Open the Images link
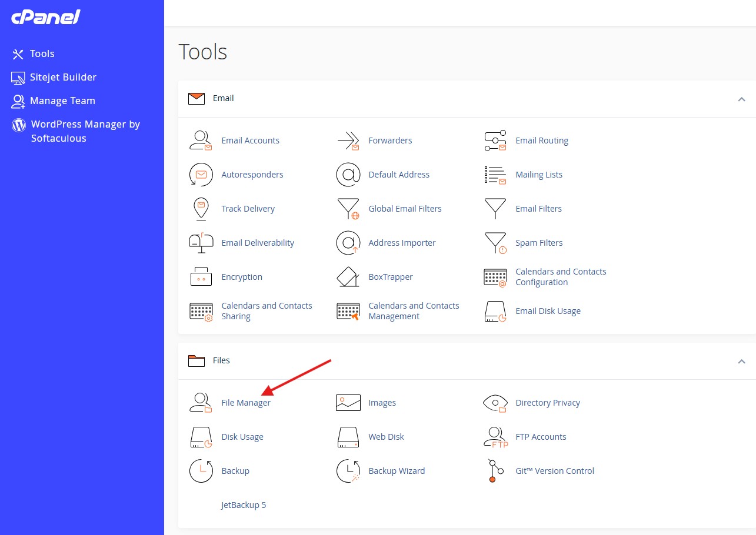The image size is (756, 535). (382, 403)
